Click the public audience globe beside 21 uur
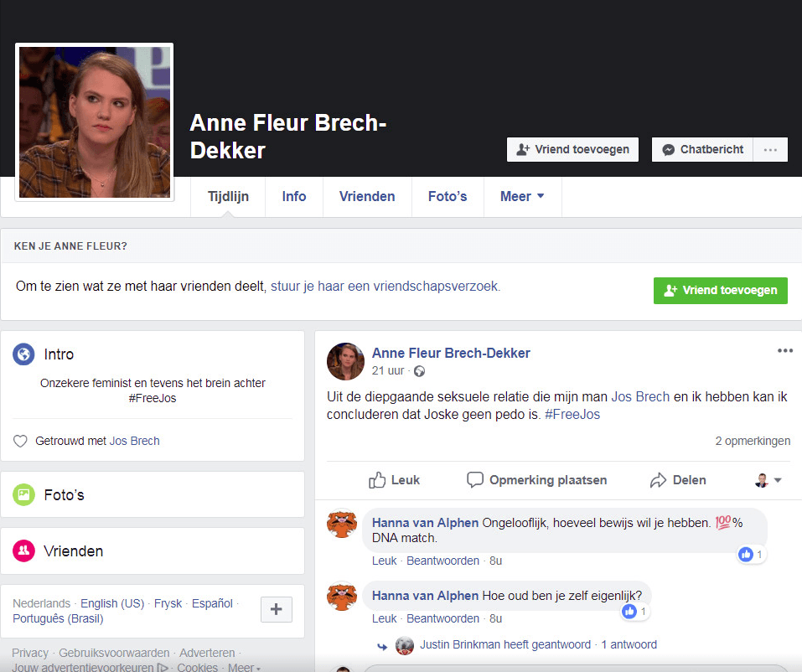This screenshot has height=672, width=802. click(419, 371)
